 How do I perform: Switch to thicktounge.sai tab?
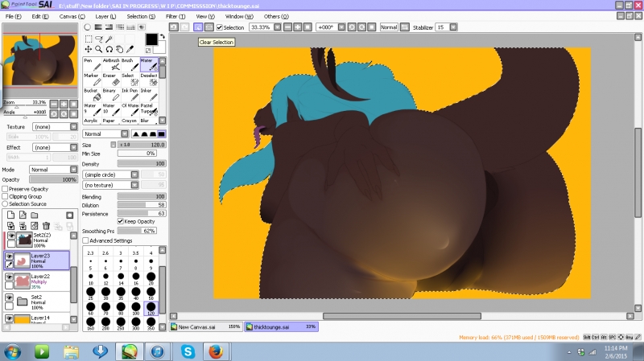[x=281, y=327]
